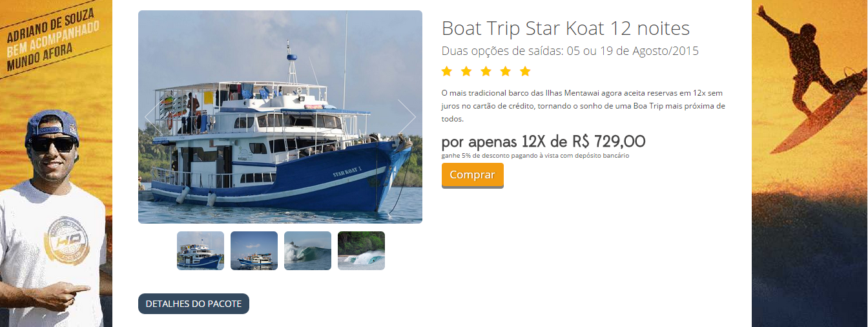Viewport: 868px width, 327px height.
Task: Click the departure dates subtitle for Agosto/2015
Action: (570, 51)
